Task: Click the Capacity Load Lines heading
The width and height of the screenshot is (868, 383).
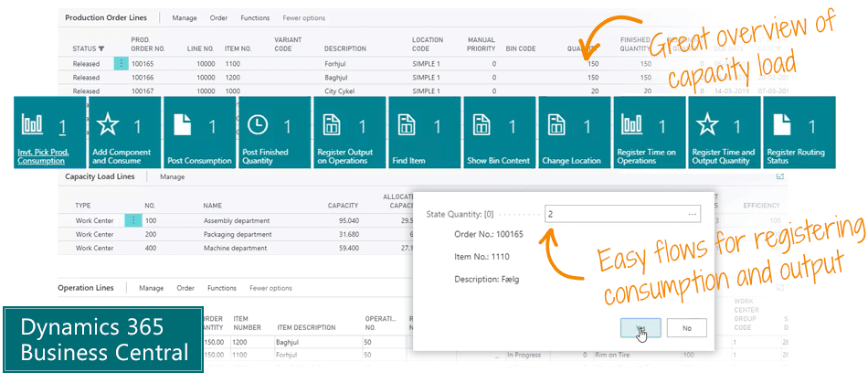Action: pos(101,177)
